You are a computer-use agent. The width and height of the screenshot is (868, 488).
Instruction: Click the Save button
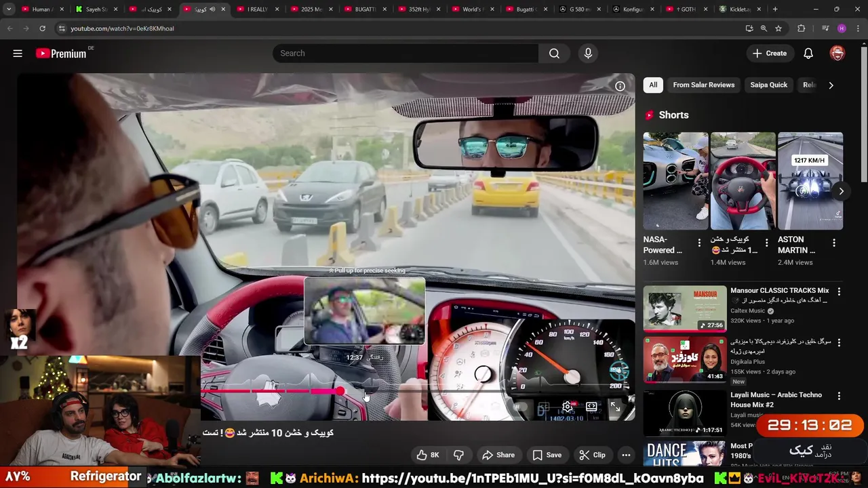click(x=547, y=455)
